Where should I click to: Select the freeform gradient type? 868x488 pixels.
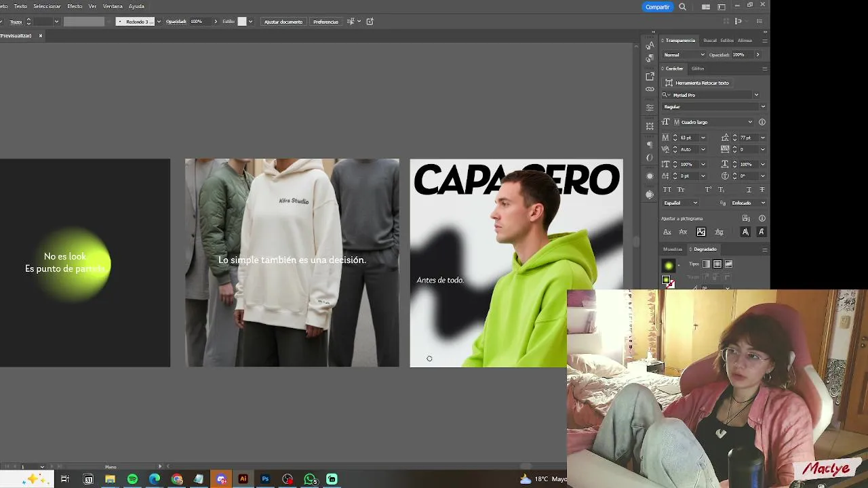[x=729, y=264]
